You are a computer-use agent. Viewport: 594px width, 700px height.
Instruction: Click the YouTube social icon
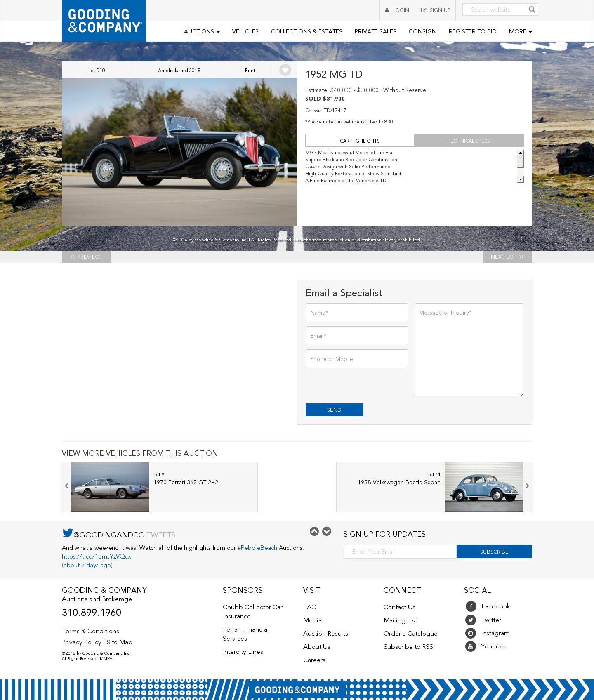click(471, 646)
